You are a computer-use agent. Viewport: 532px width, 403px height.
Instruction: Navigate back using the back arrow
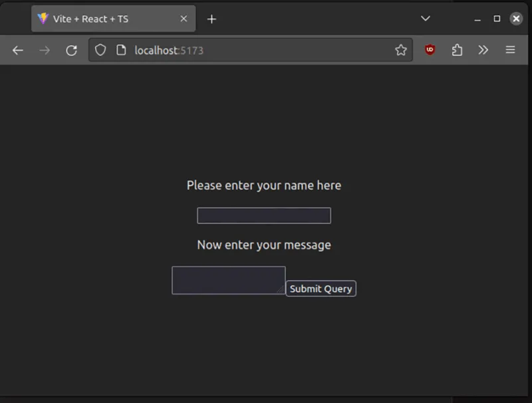click(17, 50)
